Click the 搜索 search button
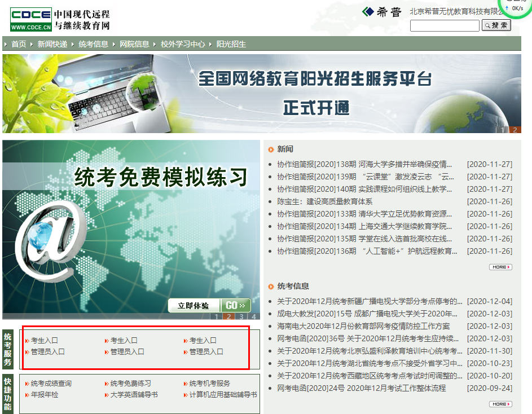This screenshot has height=414, width=532. 496,25
